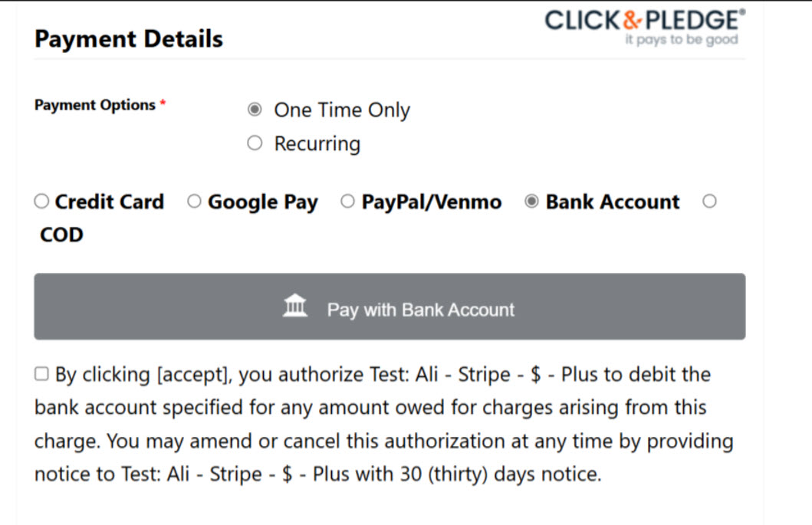The image size is (812, 525).
Task: Click the "Payment Details" heading
Action: (x=128, y=39)
